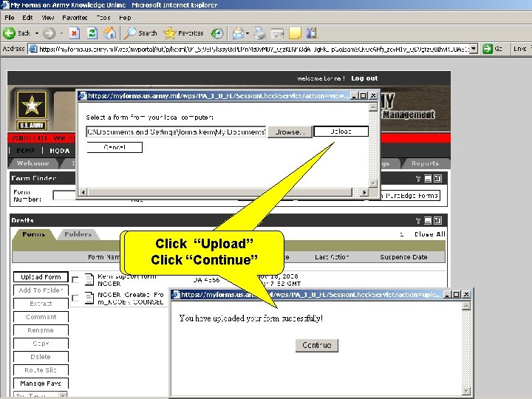
Task: Click Drafts panel maximize icon
Action: coord(437,220)
